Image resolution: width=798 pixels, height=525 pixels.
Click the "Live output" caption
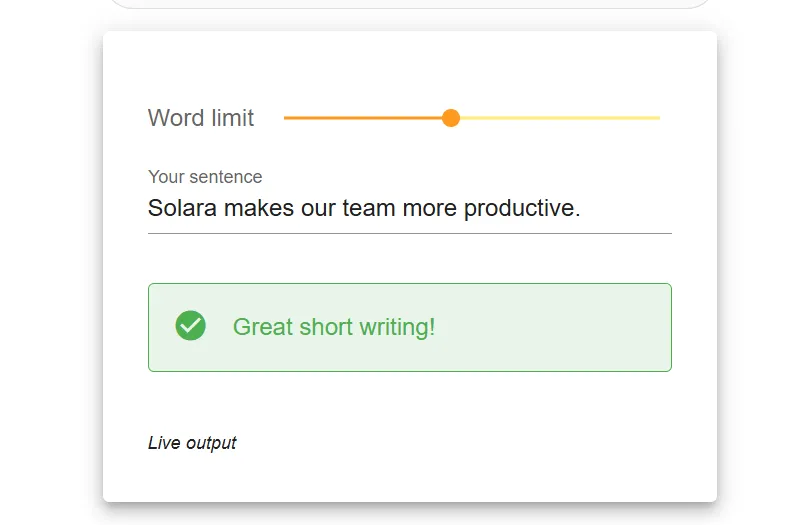[x=192, y=443]
